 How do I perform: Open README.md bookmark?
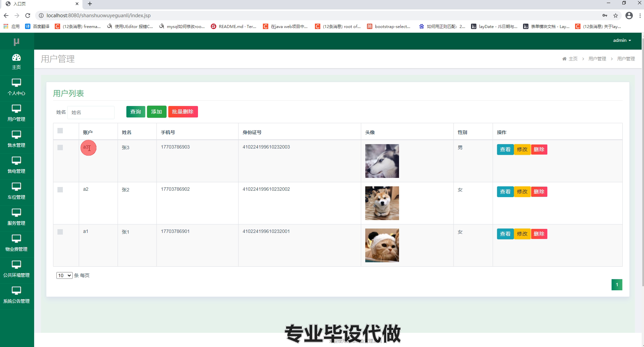[x=233, y=26]
